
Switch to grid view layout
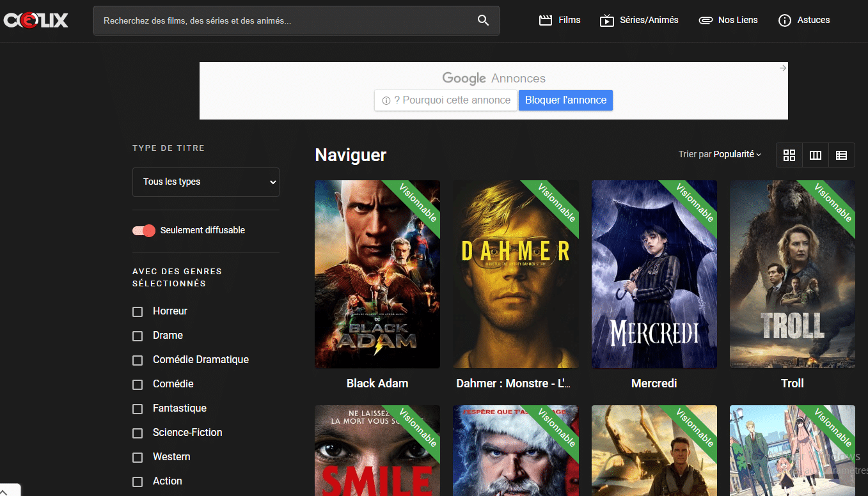point(789,155)
